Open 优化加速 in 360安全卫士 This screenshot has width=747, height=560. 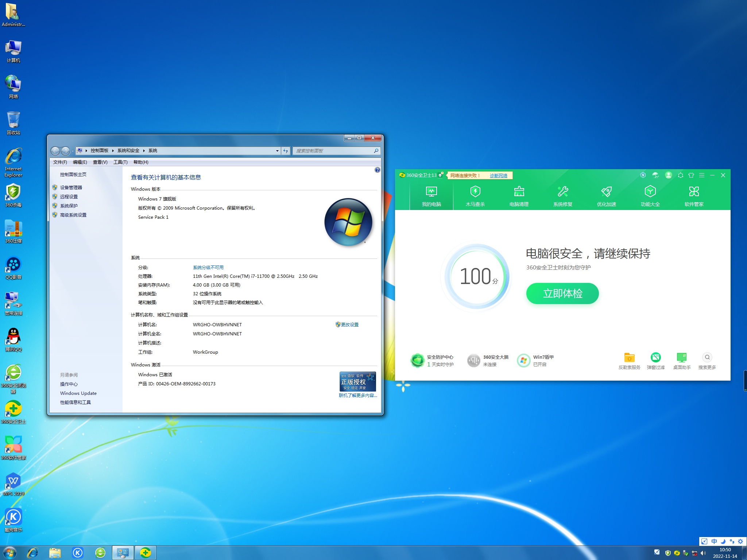point(607,196)
